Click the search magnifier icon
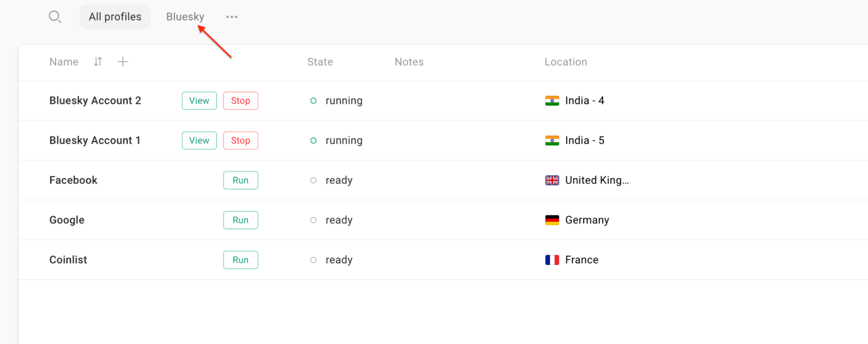The width and height of the screenshot is (868, 344). pos(55,17)
